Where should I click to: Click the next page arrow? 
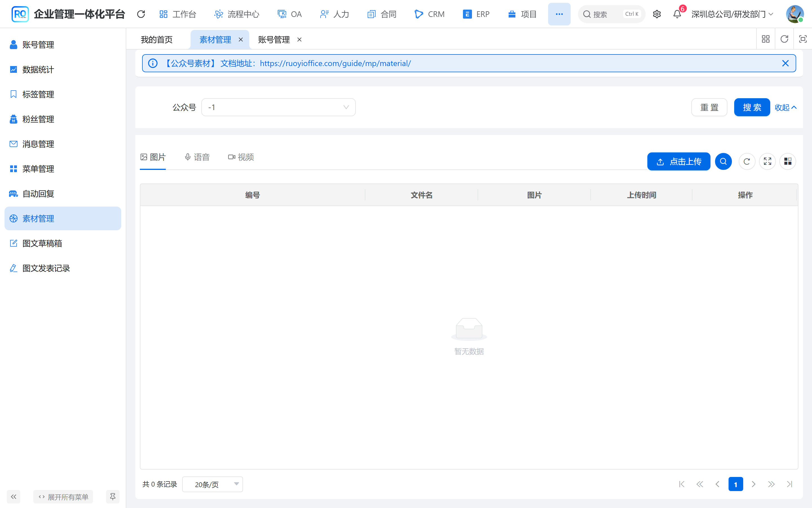(754, 484)
